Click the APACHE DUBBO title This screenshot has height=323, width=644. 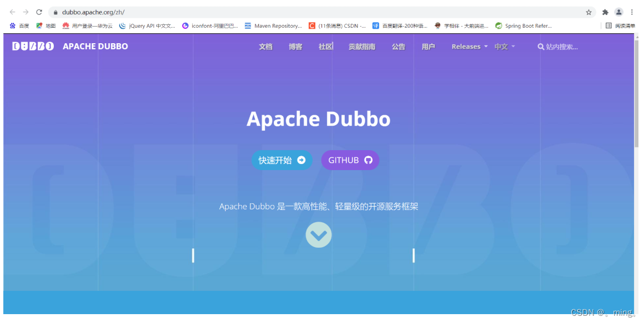(95, 47)
